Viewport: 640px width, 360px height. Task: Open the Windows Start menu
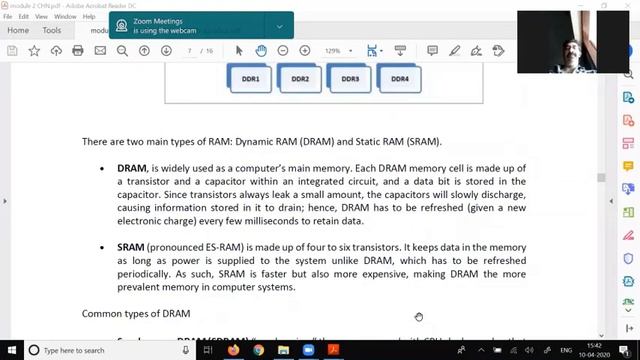click(x=12, y=350)
